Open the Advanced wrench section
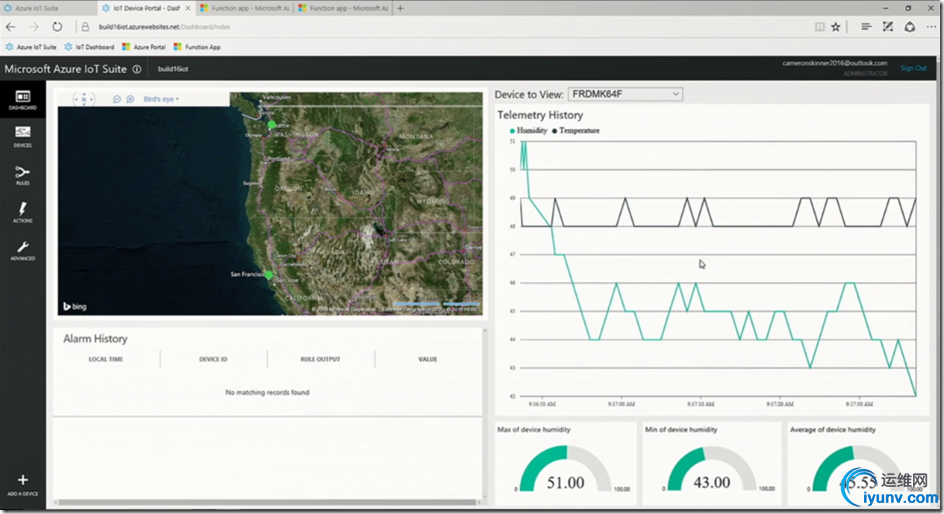Image resolution: width=944 pixels, height=514 pixels. pyautogui.click(x=22, y=250)
